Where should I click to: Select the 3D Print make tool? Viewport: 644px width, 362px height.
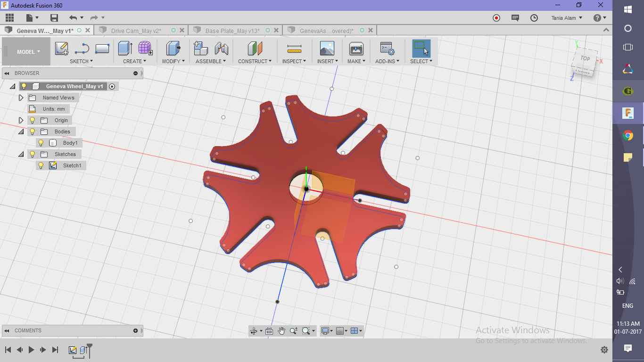(x=356, y=48)
